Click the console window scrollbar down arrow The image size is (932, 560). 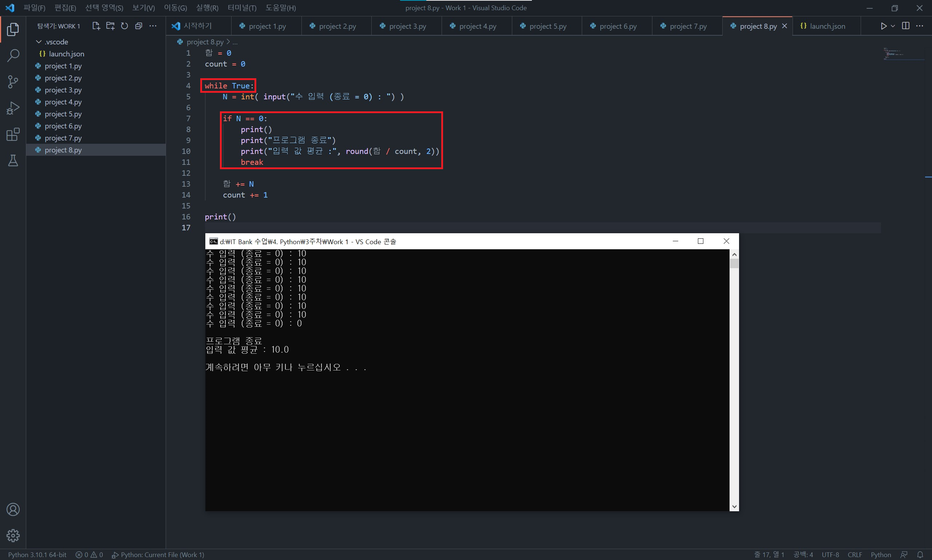tap(734, 507)
